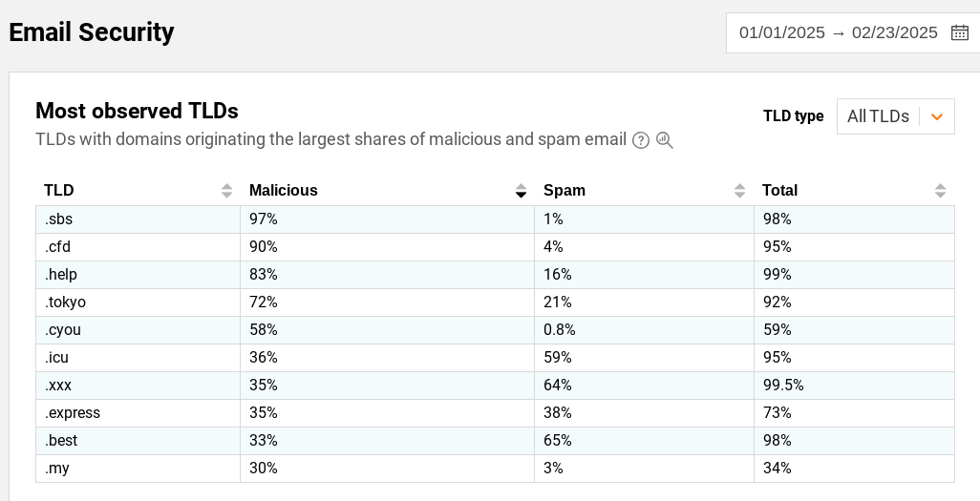Toggle Malicious column sort arrows

point(521,191)
